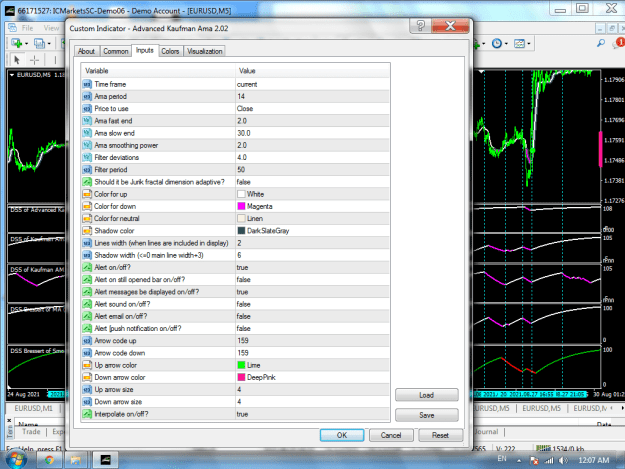
Task: Open the File menu in MetaTrader
Action: click(x=27, y=28)
